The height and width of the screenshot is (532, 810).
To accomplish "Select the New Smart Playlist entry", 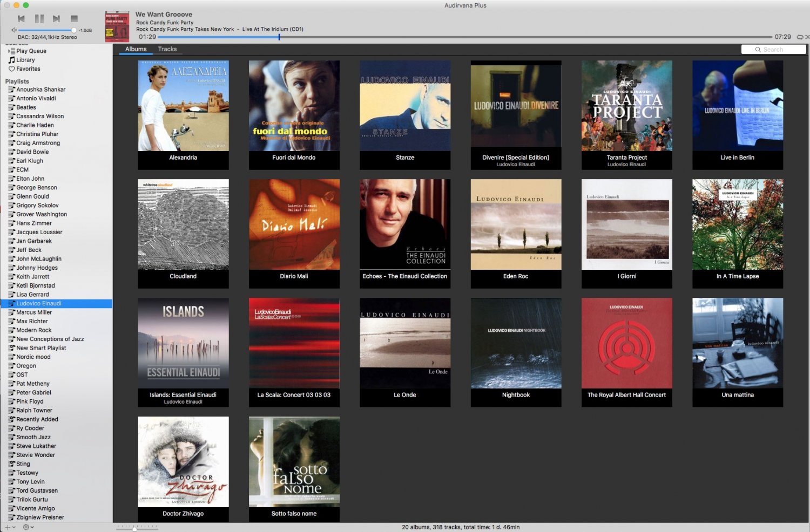I will tap(56, 348).
